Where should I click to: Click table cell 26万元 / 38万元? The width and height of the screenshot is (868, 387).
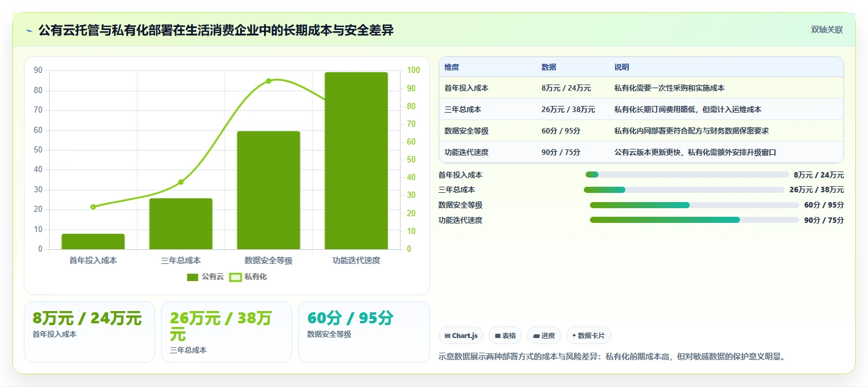(568, 110)
